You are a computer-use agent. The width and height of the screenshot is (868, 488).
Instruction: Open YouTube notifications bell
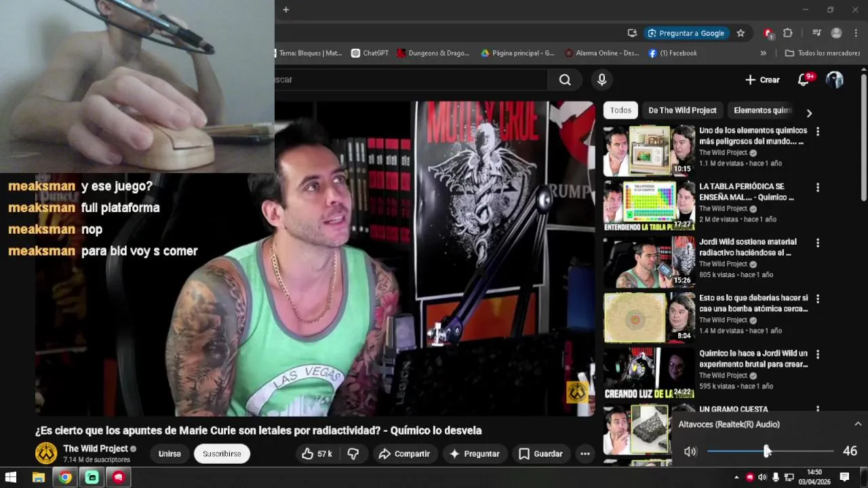pos(804,80)
